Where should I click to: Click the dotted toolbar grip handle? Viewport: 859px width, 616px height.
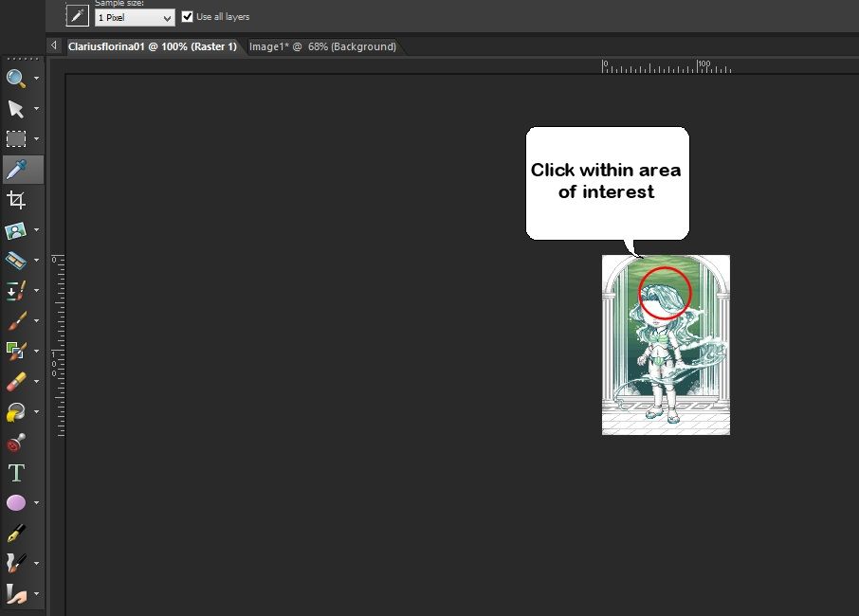23,58
